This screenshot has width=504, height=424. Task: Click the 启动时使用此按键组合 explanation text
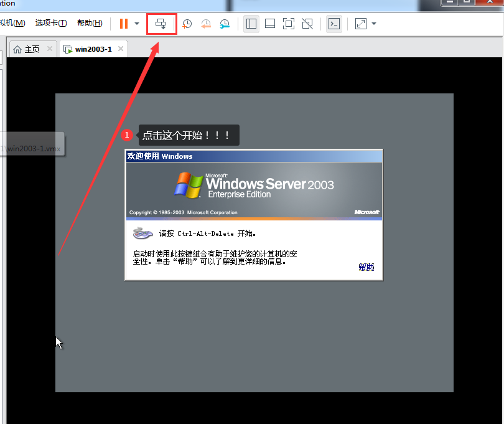[215, 257]
